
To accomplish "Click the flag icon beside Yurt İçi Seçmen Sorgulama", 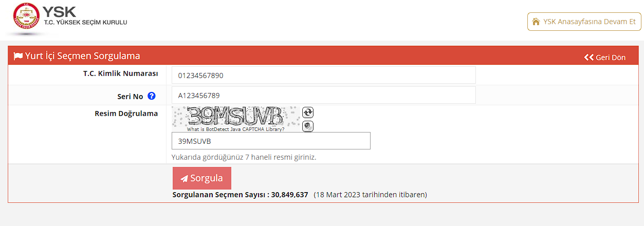I will (18, 56).
